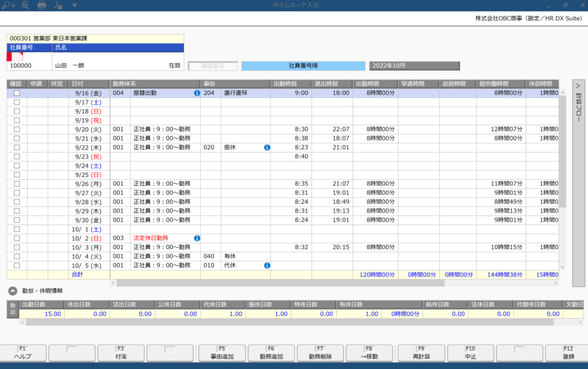
Task: Click F12 登録 function button
Action: tap(568, 353)
